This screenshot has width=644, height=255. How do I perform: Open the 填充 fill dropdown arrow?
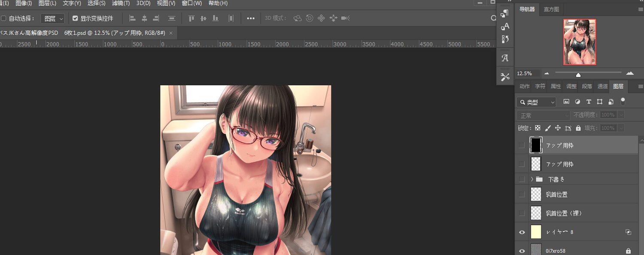[x=620, y=128]
